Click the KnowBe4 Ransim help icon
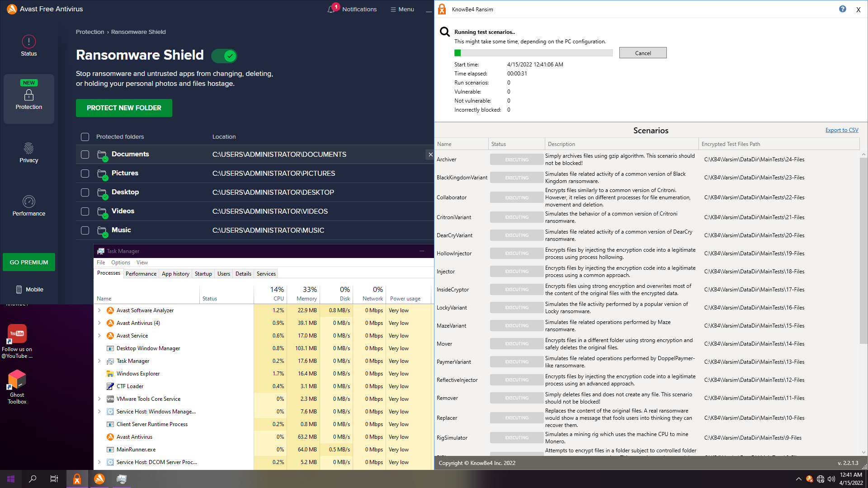This screenshot has height=488, width=868. click(842, 9)
